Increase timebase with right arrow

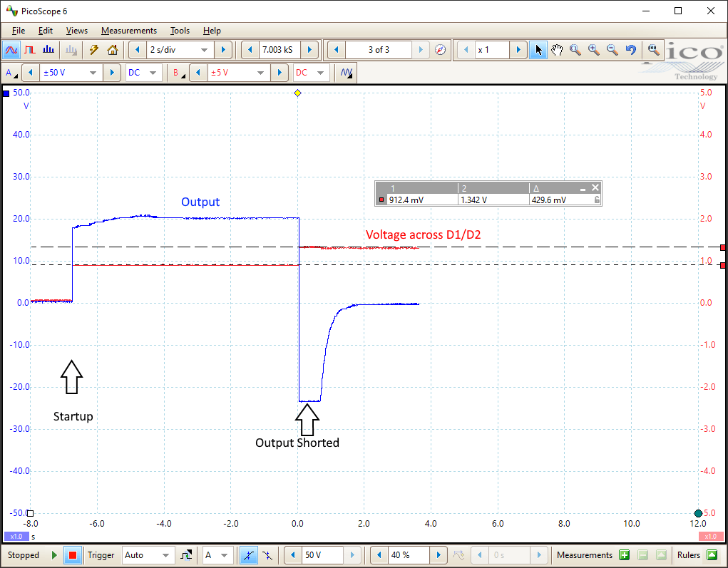223,50
